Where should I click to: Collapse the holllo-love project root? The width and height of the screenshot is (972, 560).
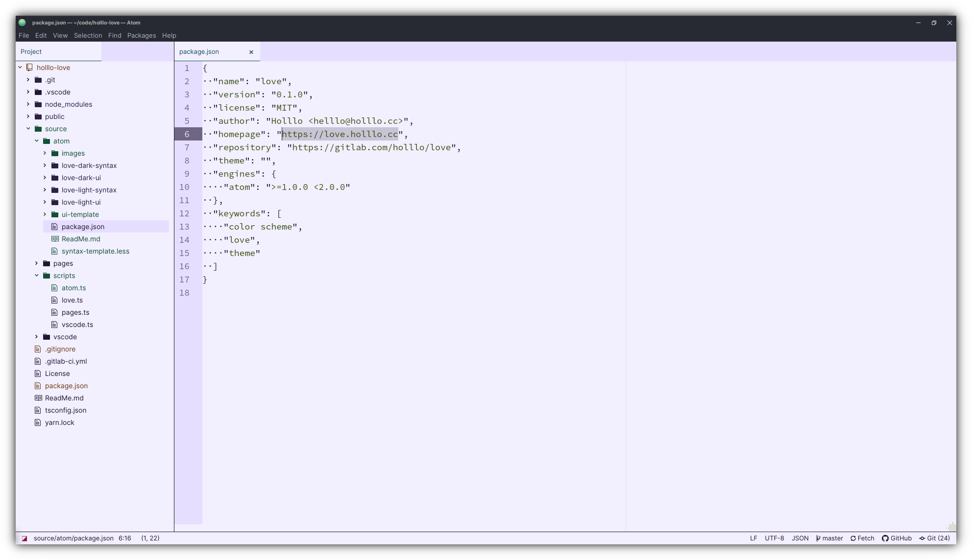(x=20, y=68)
